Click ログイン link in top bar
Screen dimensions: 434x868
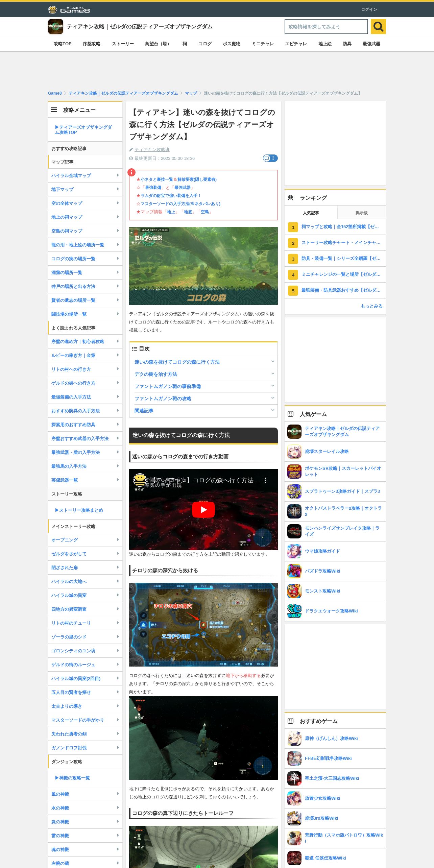369,9
